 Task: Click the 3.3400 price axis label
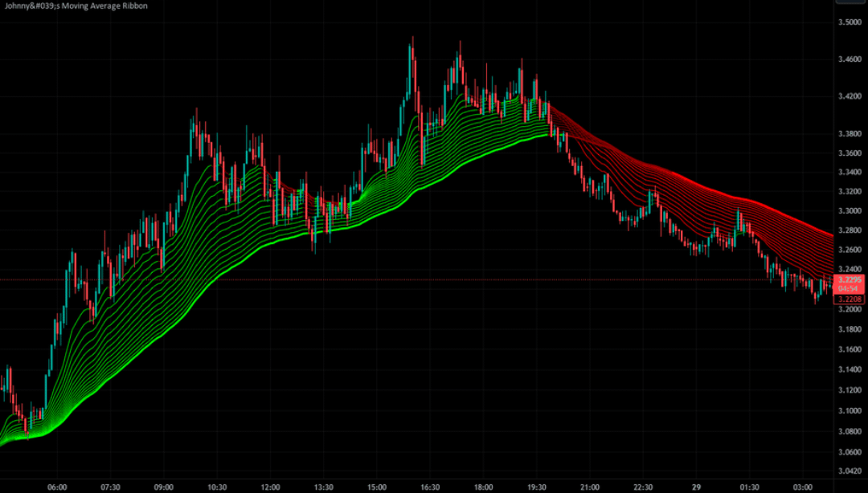coord(850,172)
